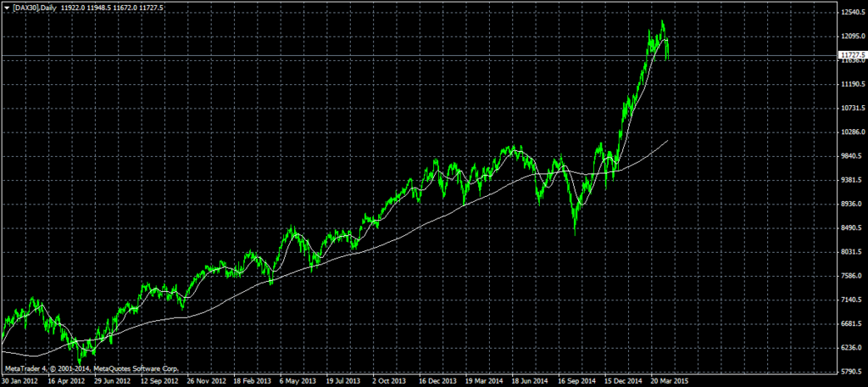The height and width of the screenshot is (387, 868).
Task: Click the 12540.5 price axis label
Action: (x=851, y=13)
